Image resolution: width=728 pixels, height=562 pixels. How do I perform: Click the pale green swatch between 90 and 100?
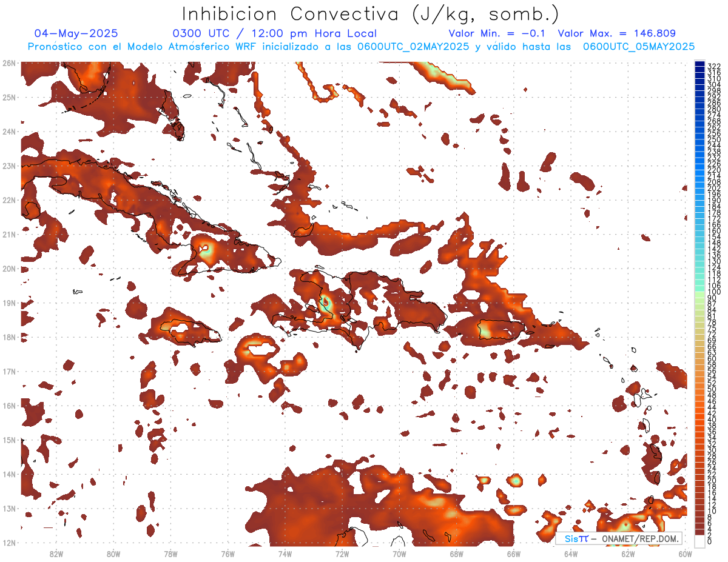[699, 295]
